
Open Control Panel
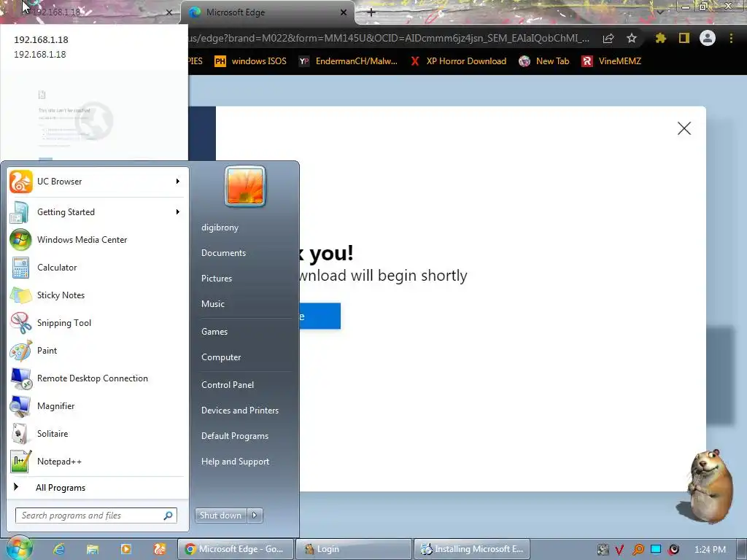[228, 385]
